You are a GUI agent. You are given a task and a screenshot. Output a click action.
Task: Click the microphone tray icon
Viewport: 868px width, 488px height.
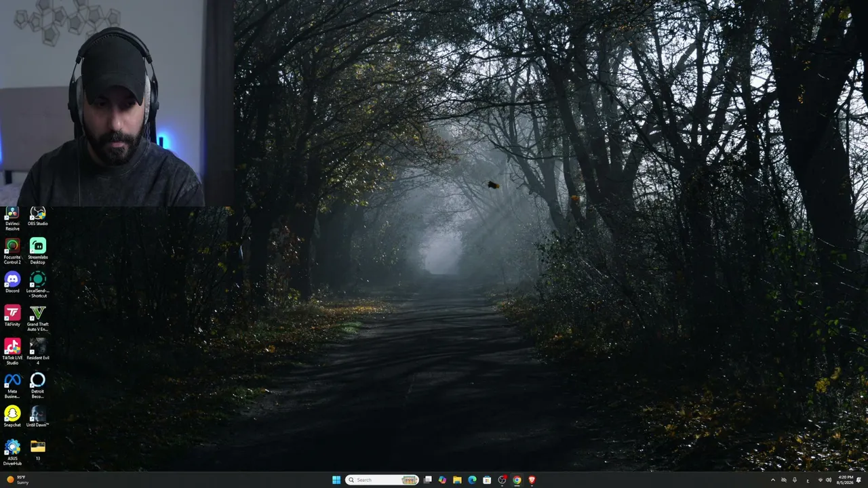click(x=795, y=480)
